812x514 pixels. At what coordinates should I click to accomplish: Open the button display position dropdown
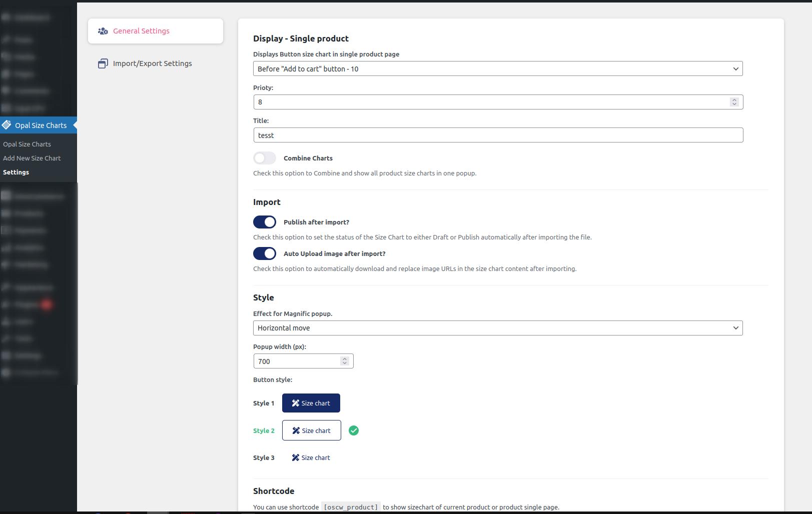tap(498, 68)
